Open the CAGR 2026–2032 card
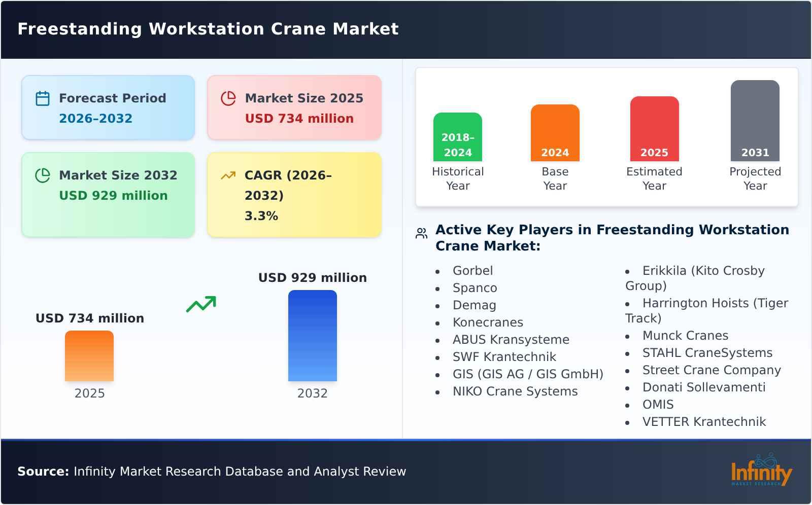812x505 pixels. coord(293,195)
